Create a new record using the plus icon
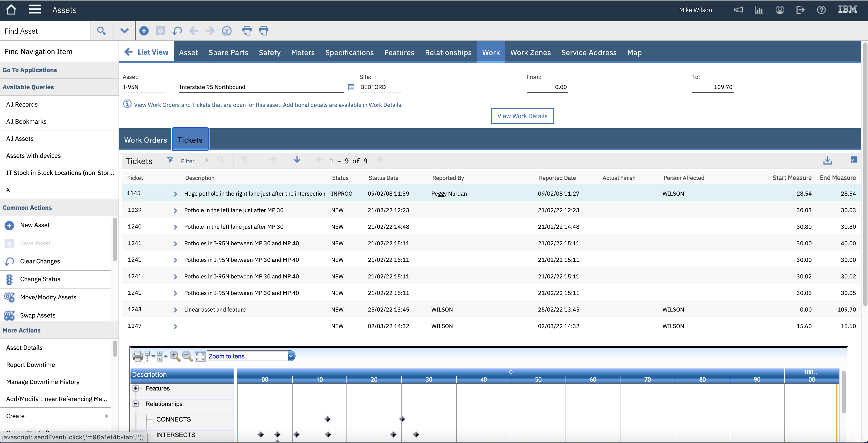This screenshot has width=868, height=443. 144,31
